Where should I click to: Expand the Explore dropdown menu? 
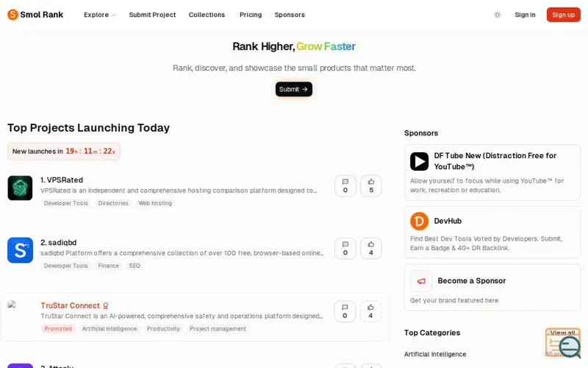[99, 15]
